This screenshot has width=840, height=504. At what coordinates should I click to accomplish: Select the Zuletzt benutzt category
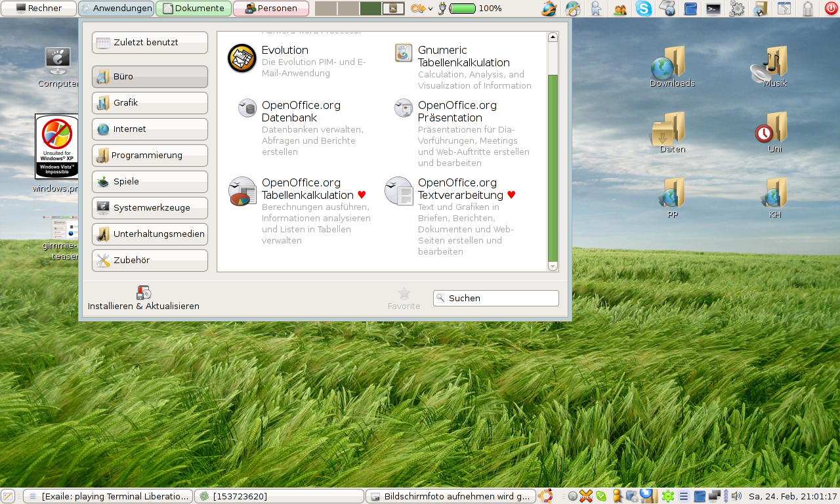[x=150, y=43]
